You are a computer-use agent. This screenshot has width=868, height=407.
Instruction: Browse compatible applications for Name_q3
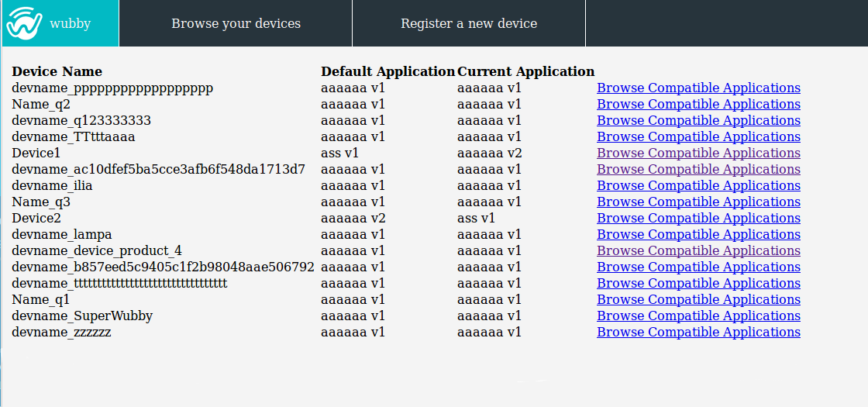[x=698, y=202]
